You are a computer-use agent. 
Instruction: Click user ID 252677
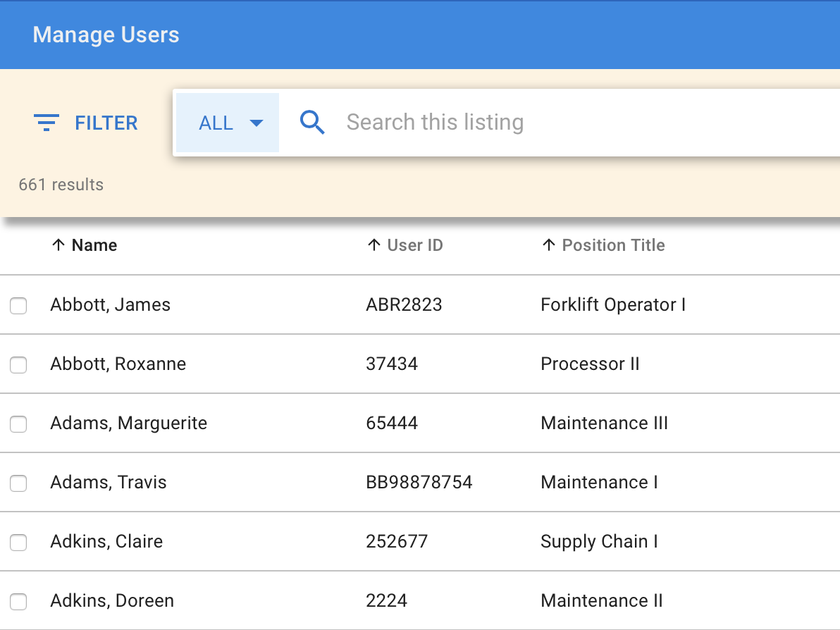point(397,542)
